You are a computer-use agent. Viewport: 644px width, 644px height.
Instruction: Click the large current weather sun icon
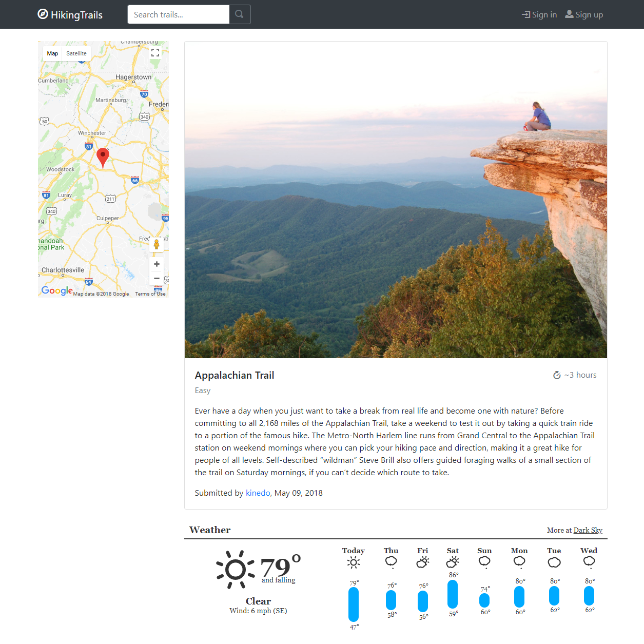(x=236, y=569)
